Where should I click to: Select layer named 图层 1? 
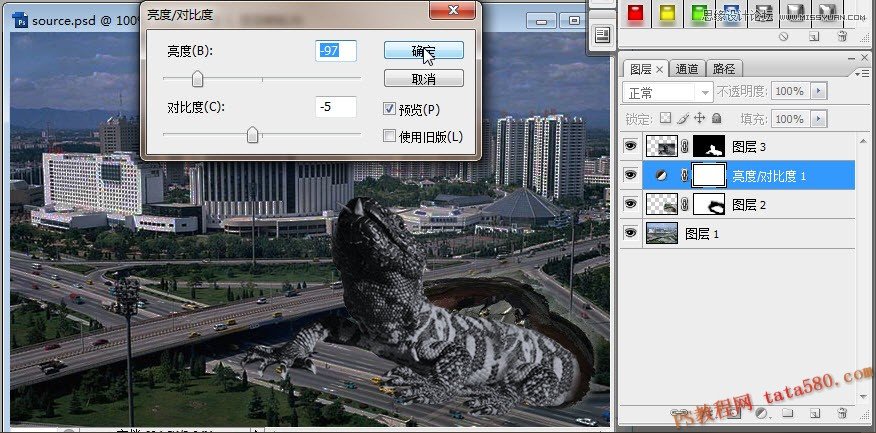coord(702,234)
